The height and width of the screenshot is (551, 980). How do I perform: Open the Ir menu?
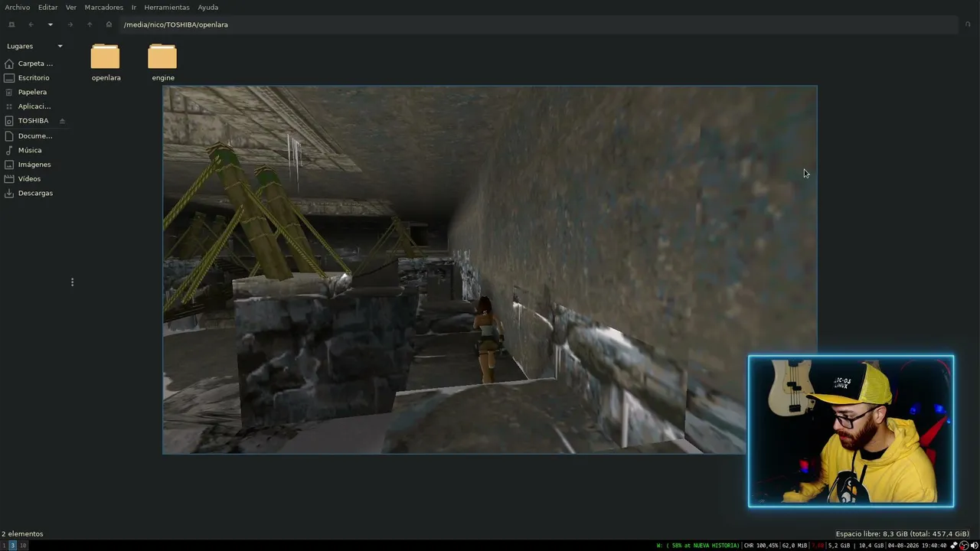[134, 7]
